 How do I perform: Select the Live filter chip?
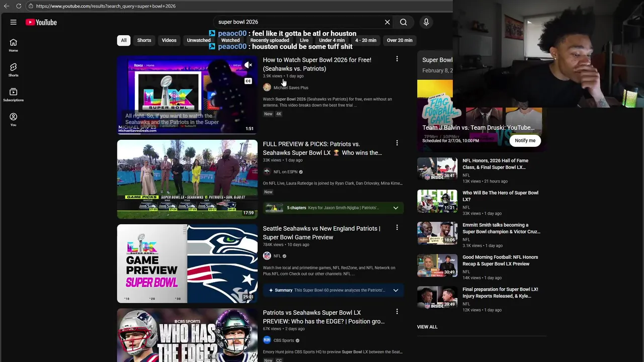pyautogui.click(x=304, y=40)
